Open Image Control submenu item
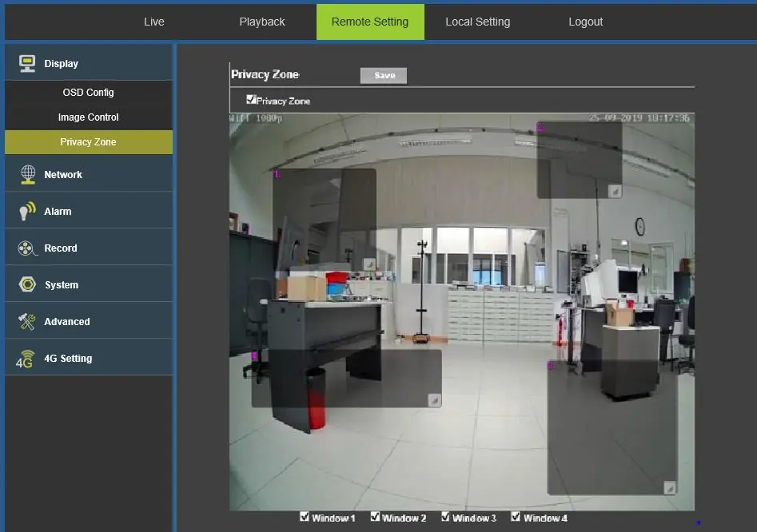The width and height of the screenshot is (757, 532). (x=89, y=117)
